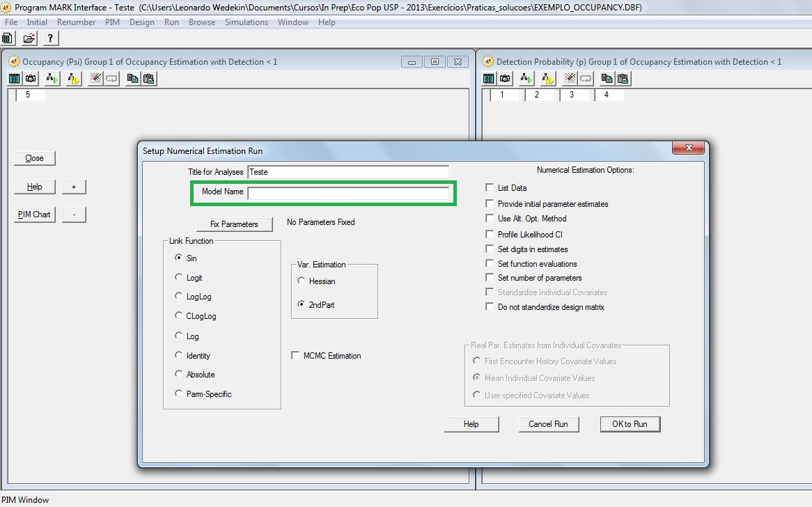Click the paste clipboard icon in Detection Probability window
The height and width of the screenshot is (507, 812).
pos(623,79)
